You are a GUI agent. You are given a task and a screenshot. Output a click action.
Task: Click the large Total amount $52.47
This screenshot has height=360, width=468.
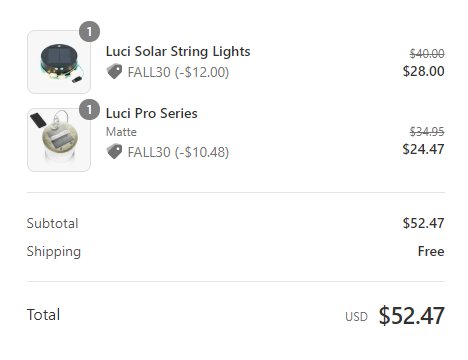pos(412,315)
